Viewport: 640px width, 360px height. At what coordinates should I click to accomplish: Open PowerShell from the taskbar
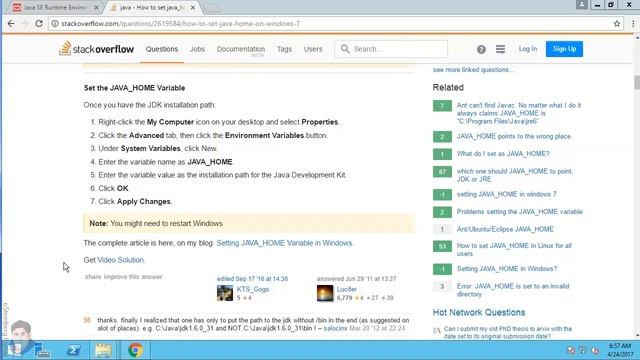click(x=73, y=350)
